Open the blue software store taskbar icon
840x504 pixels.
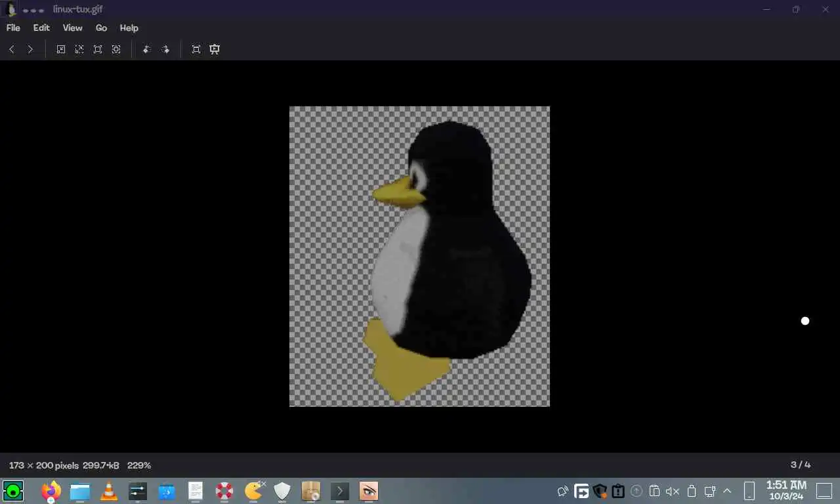167,491
